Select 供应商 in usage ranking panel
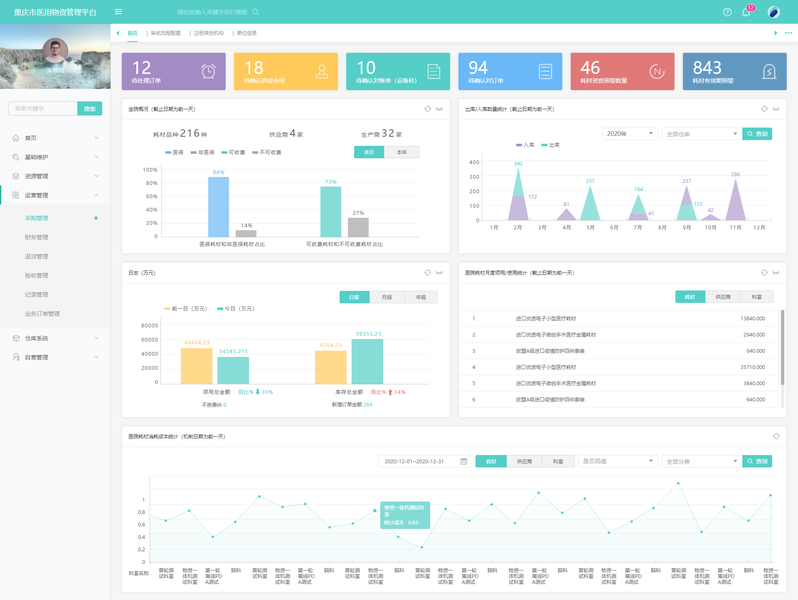798x600 pixels. click(723, 297)
